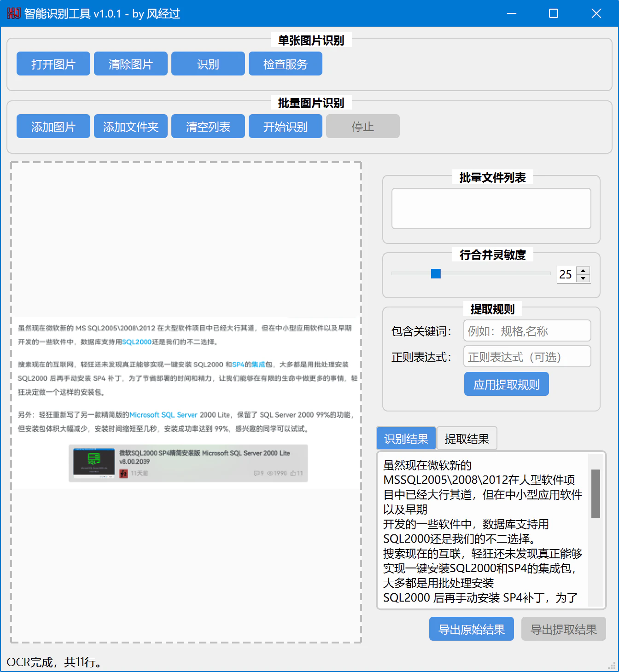Increase the sensitivity value with up arrow

click(x=583, y=271)
